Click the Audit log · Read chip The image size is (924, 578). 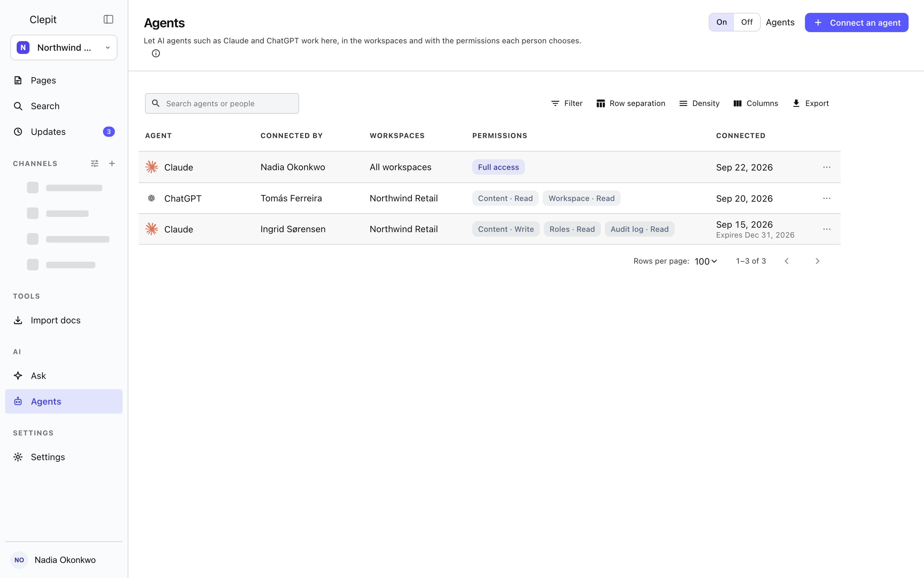pos(639,229)
